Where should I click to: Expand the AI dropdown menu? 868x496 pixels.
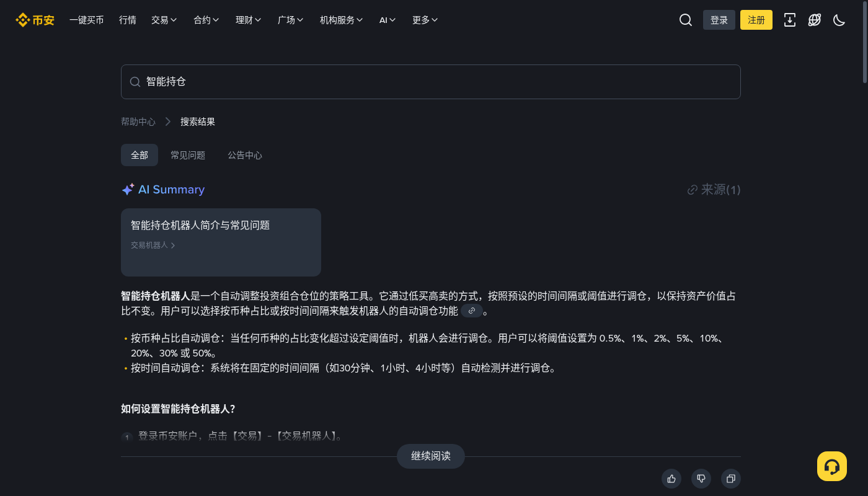pyautogui.click(x=388, y=20)
